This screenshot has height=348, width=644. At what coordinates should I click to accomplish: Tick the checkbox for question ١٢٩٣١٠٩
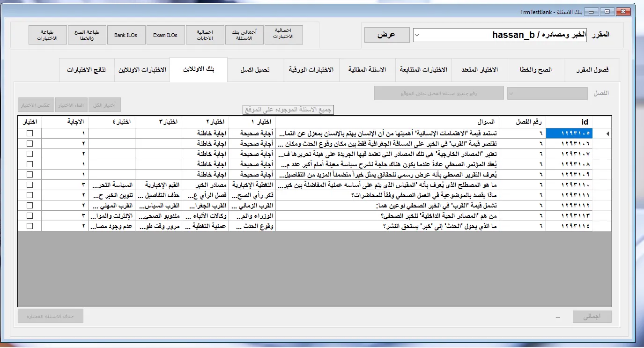30,174
